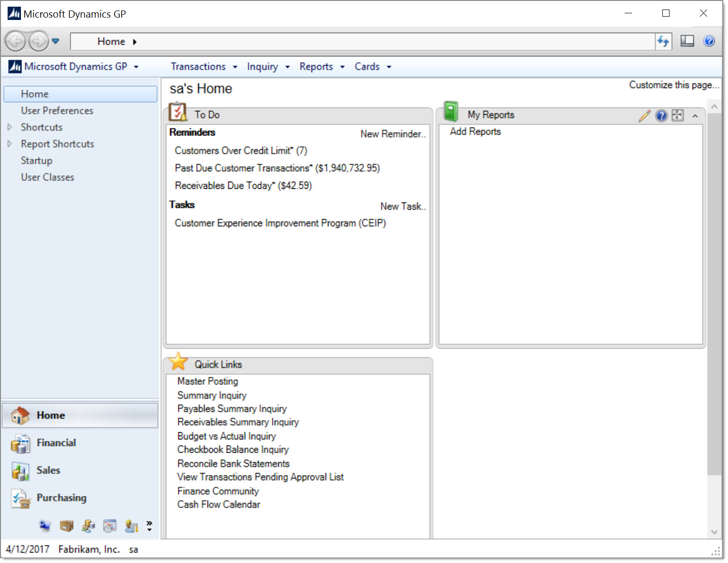Collapse the My Reports panel chevron

695,116
